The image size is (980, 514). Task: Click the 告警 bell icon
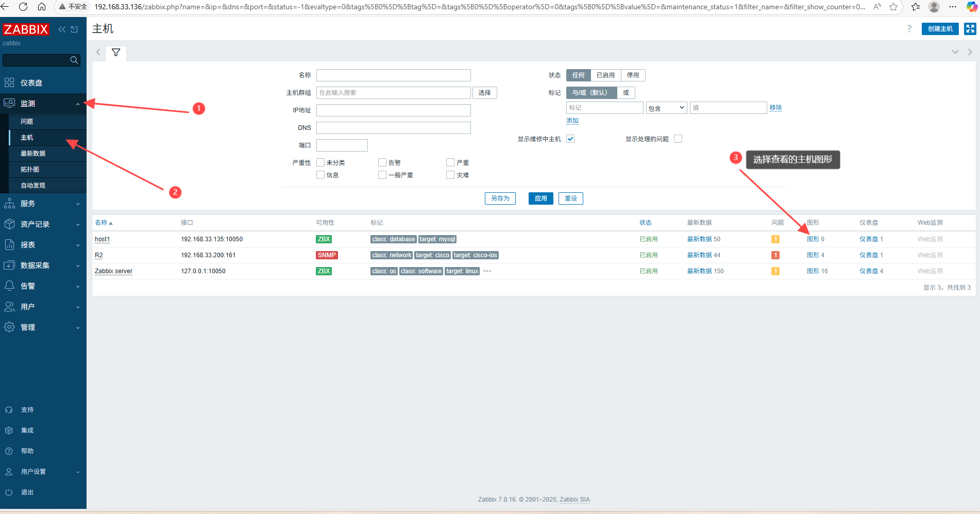(9, 286)
